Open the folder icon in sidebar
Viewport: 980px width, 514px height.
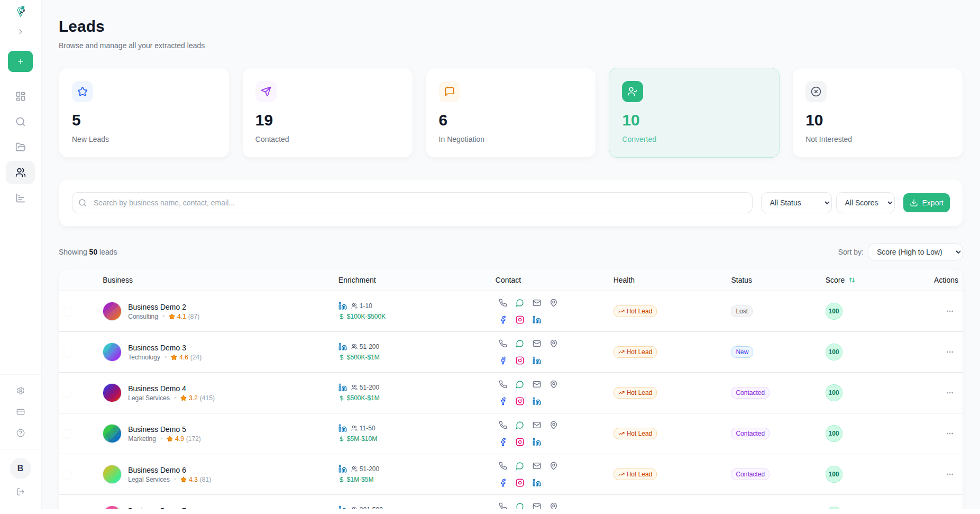[20, 147]
